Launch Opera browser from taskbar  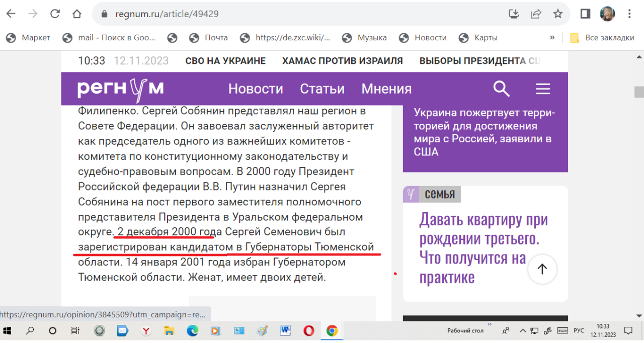[x=308, y=330]
